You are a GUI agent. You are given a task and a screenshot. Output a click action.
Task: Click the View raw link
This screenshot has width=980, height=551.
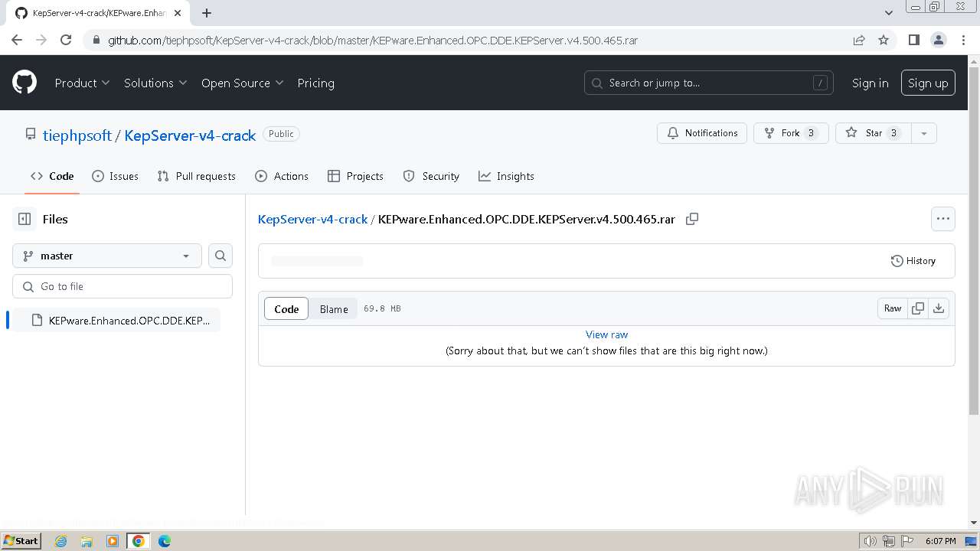(x=606, y=334)
